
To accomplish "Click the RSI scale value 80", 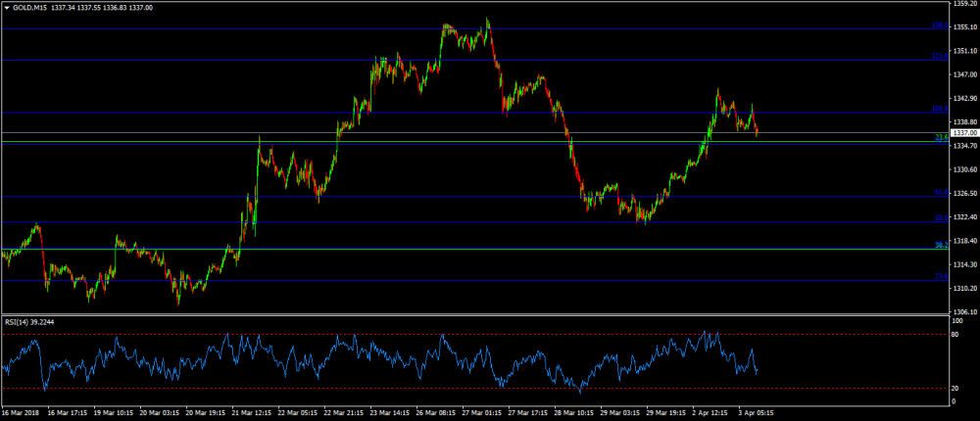I will click(955, 335).
